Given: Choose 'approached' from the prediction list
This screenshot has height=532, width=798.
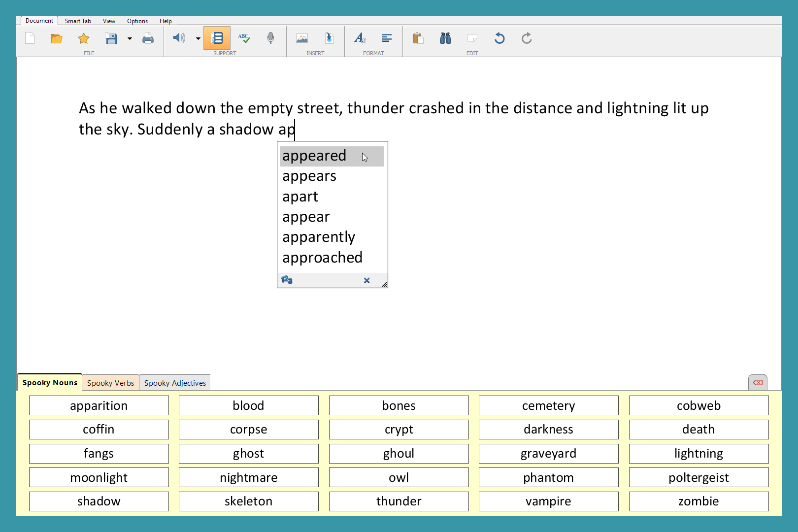Looking at the screenshot, I should pos(332,258).
